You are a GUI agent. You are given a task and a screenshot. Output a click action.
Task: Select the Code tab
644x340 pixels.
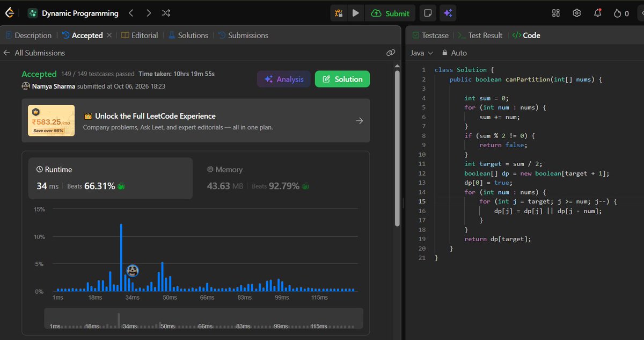pyautogui.click(x=526, y=35)
